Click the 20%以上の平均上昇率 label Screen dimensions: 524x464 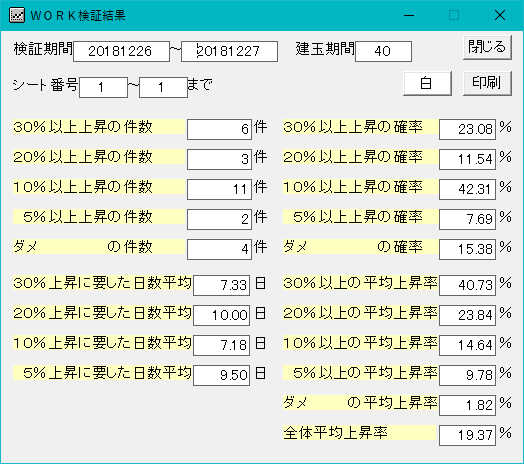[x=360, y=313]
